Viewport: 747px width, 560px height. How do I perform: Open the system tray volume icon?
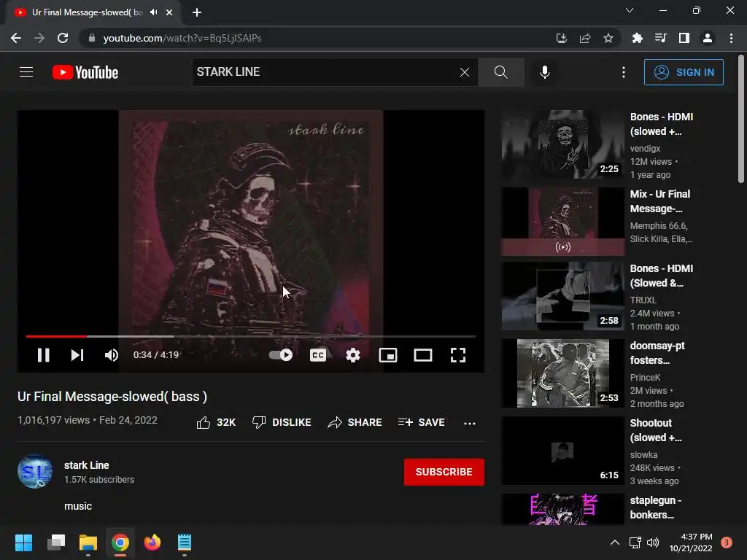click(x=653, y=542)
